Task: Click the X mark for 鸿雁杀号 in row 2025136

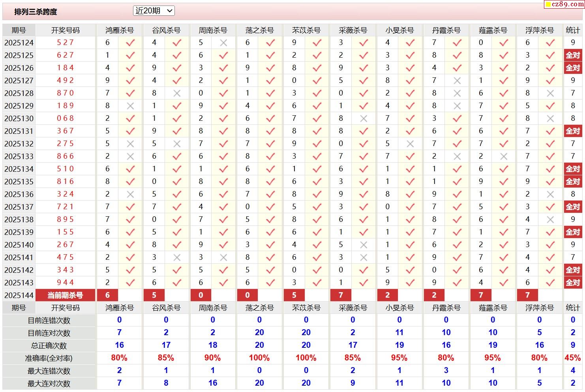Action: point(130,194)
